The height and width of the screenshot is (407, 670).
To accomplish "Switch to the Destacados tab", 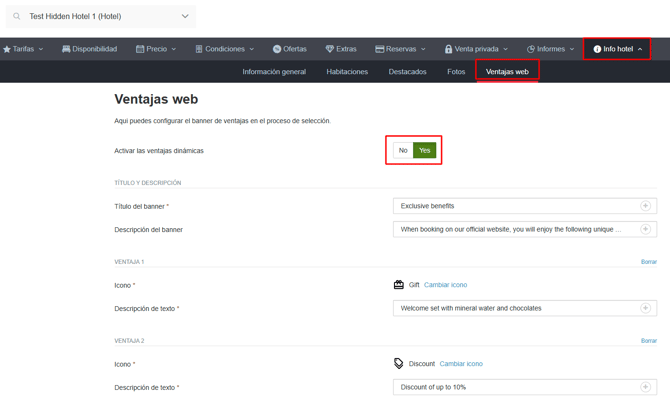I will coord(408,72).
